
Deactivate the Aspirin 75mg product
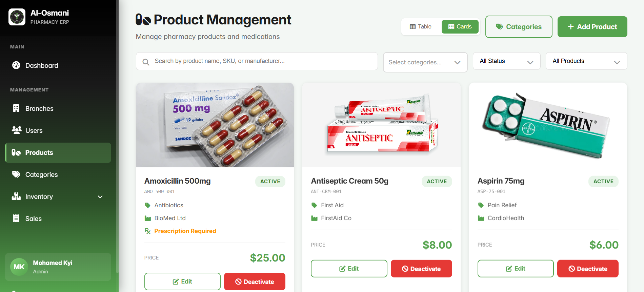tap(588, 269)
